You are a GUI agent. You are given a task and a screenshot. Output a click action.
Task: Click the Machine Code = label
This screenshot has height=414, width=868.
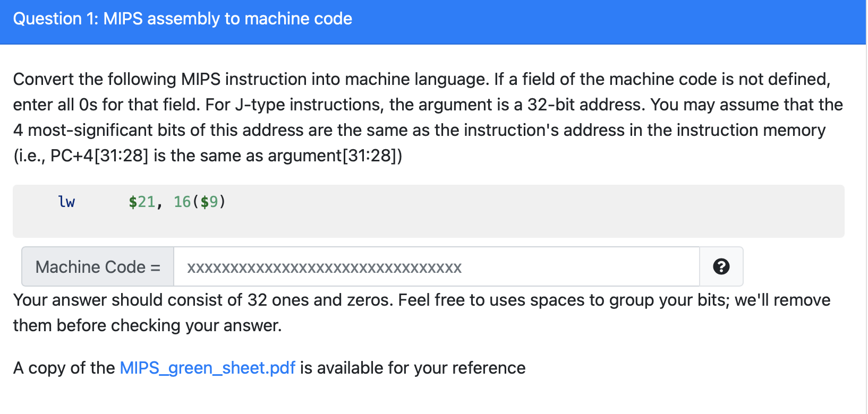[x=97, y=267]
